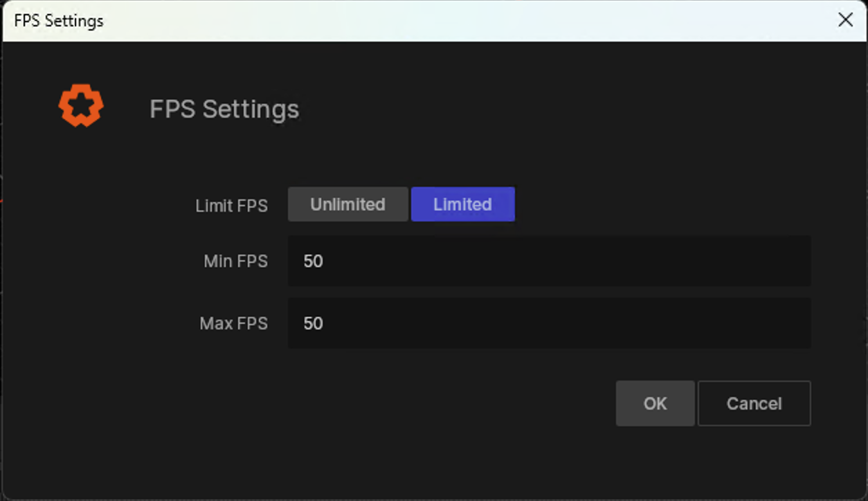Select the value 50 in Min FPS

[312, 261]
